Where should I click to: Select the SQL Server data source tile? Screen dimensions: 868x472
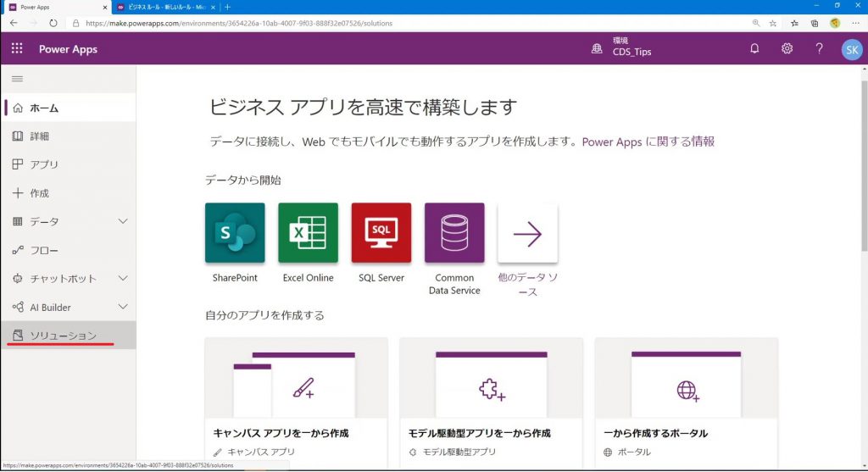pyautogui.click(x=381, y=233)
